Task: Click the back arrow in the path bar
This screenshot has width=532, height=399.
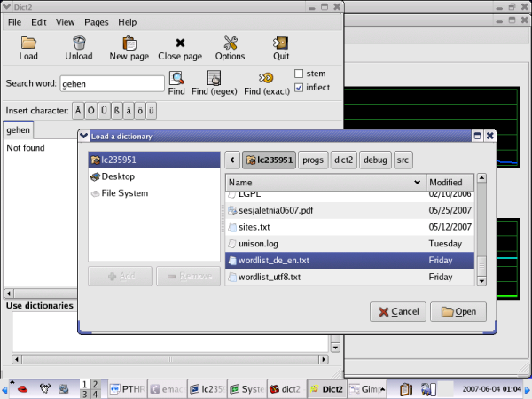Action: [232, 160]
